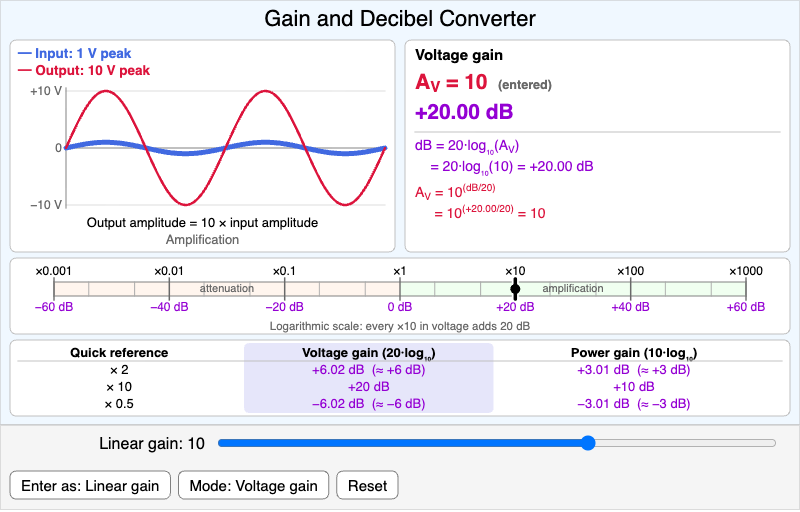This screenshot has height=512, width=800.
Task: Click the '×0.1' scale label
Action: pyautogui.click(x=284, y=271)
